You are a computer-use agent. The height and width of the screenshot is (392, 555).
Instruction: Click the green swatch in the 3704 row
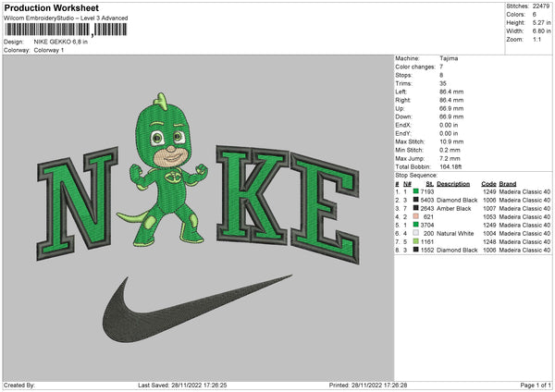(x=416, y=225)
